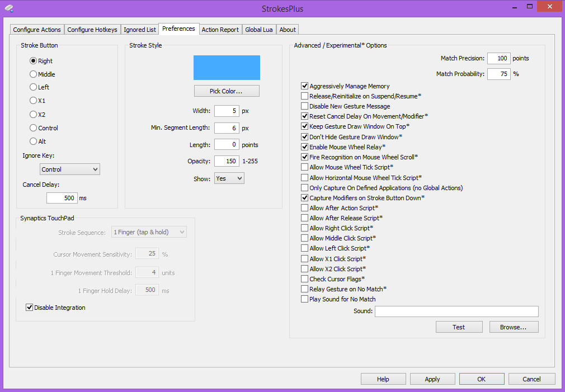Viewport: 565px width, 392px height.
Task: Click the Cancel Delay input field
Action: [x=62, y=198]
